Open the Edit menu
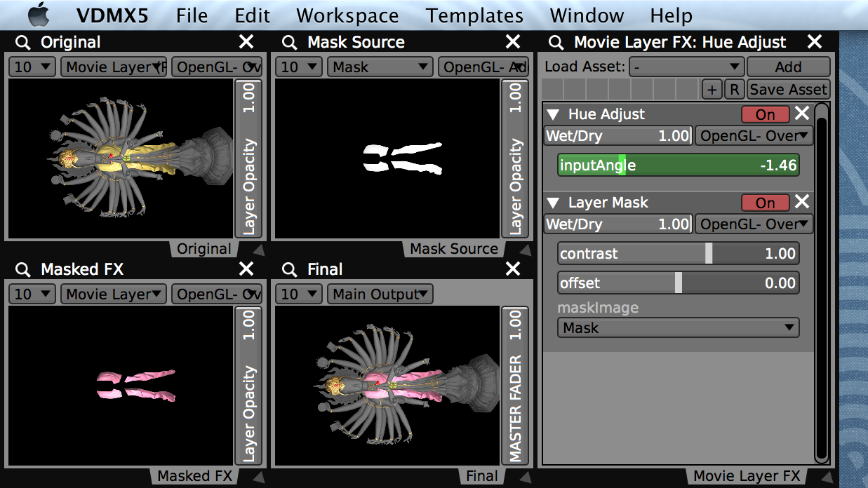The height and width of the screenshot is (488, 868). click(253, 15)
